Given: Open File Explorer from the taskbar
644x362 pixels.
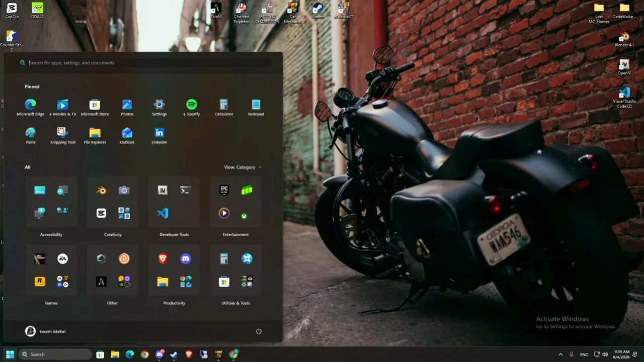Looking at the screenshot, I should (x=115, y=354).
